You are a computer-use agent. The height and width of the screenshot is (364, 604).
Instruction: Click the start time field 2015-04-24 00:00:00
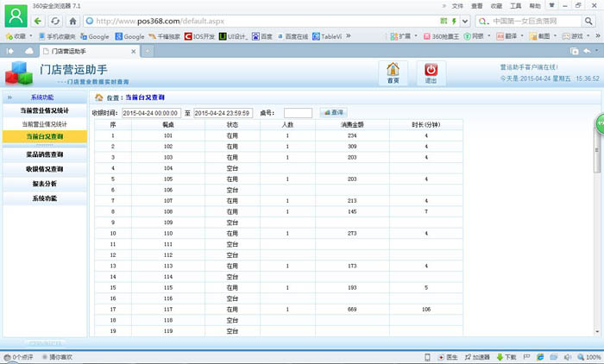(x=150, y=113)
